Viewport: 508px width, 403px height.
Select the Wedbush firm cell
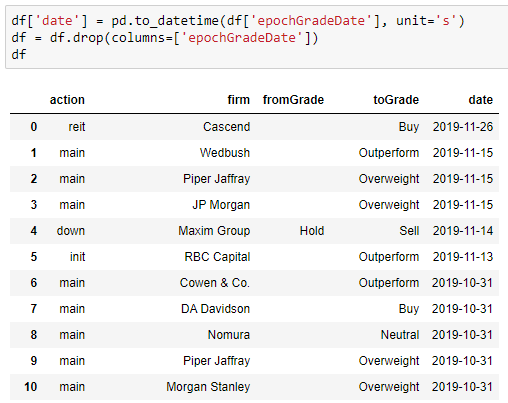tap(225, 153)
